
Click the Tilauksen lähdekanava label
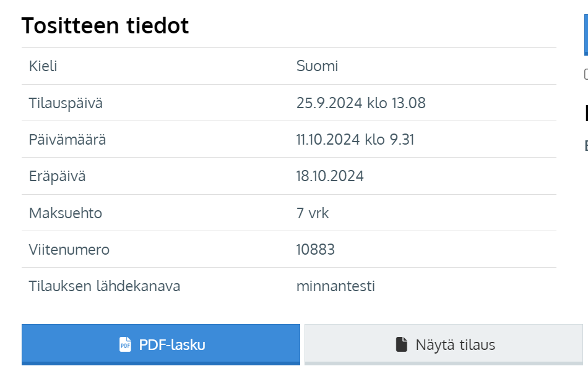coord(105,286)
